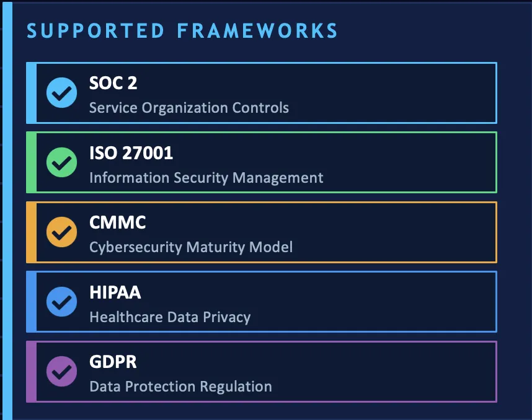This screenshot has width=532, height=420.
Task: Click the Information Security Management description
Action: click(x=206, y=178)
